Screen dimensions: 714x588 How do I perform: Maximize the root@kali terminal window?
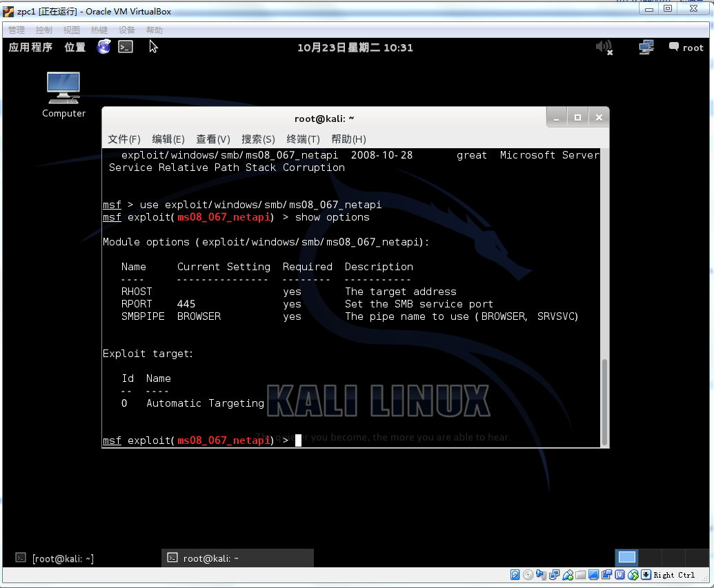click(x=577, y=118)
